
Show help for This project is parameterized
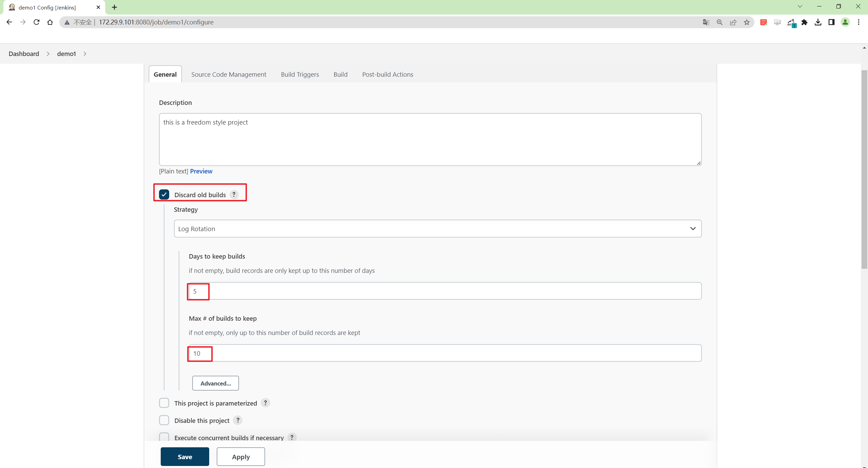pos(265,403)
